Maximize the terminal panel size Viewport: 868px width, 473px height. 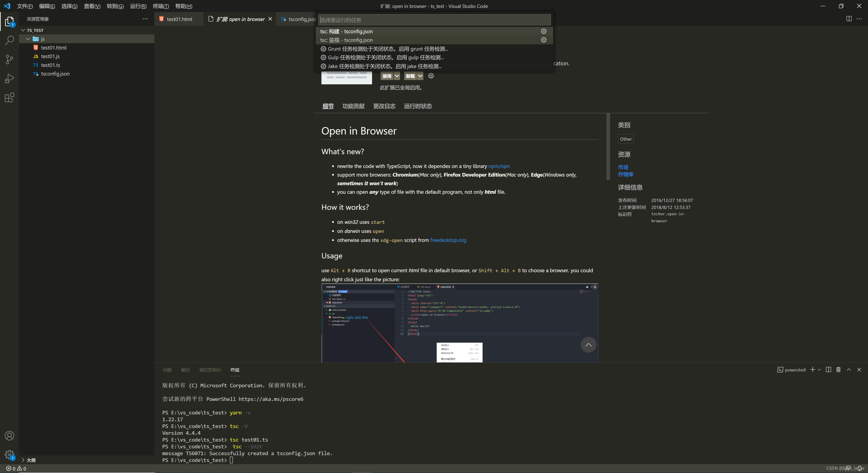[849, 370]
